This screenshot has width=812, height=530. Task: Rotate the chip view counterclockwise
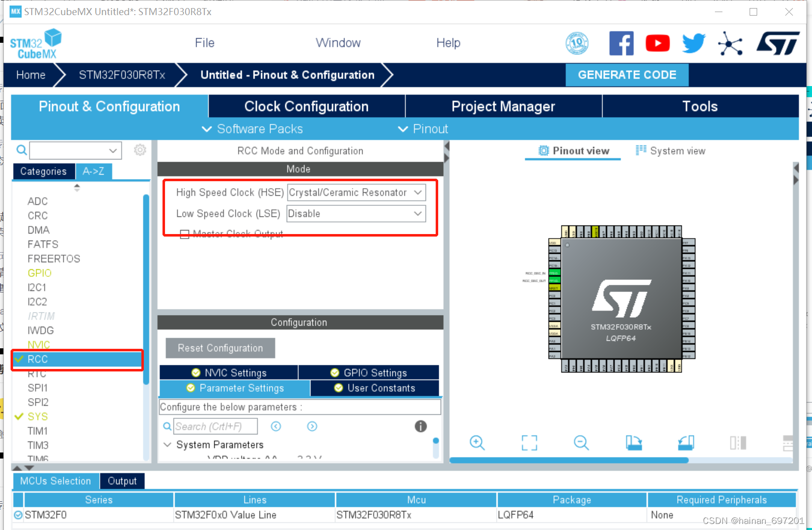coord(686,443)
